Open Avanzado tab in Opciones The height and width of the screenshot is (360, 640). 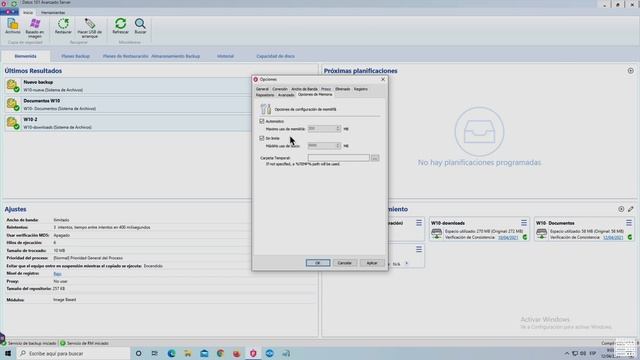click(286, 95)
